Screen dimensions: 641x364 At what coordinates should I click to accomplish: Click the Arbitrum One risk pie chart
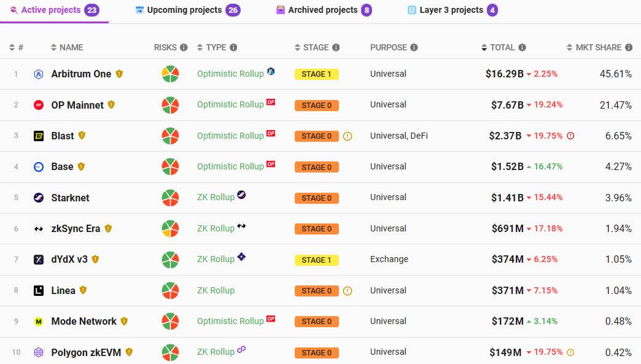[170, 74]
